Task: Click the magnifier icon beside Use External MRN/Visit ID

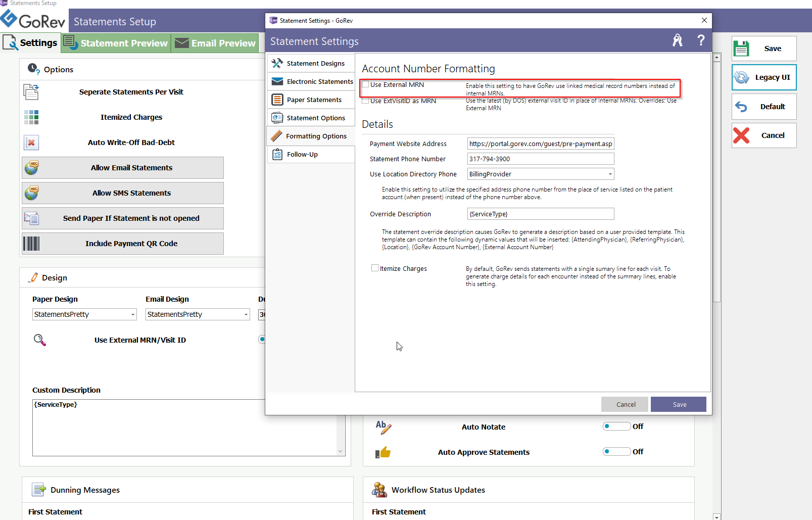Action: click(x=39, y=340)
